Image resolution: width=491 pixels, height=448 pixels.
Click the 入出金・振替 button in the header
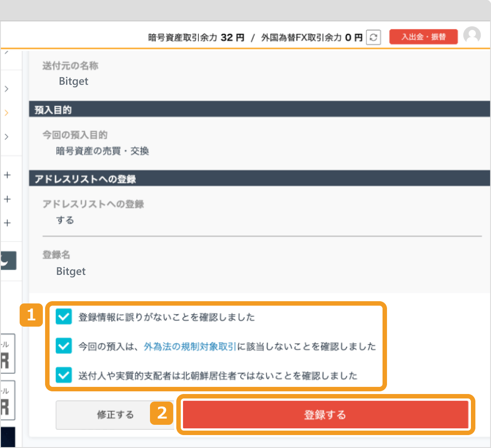point(423,37)
